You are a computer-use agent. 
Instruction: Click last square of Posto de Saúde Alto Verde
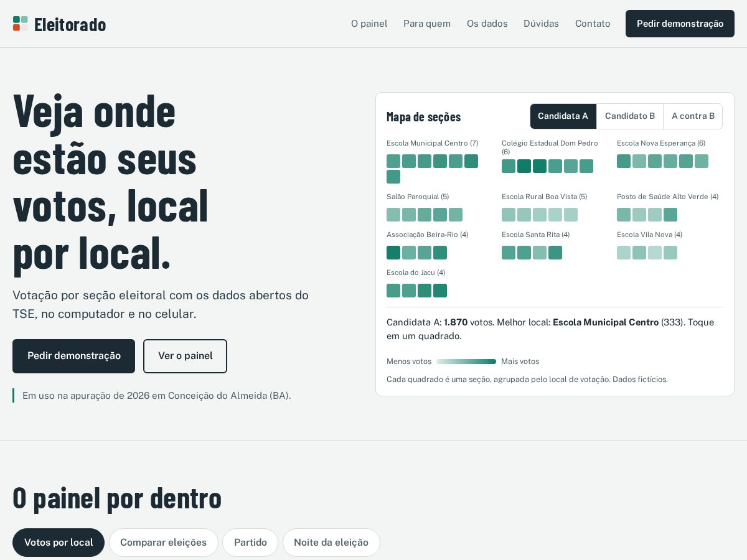tap(670, 215)
